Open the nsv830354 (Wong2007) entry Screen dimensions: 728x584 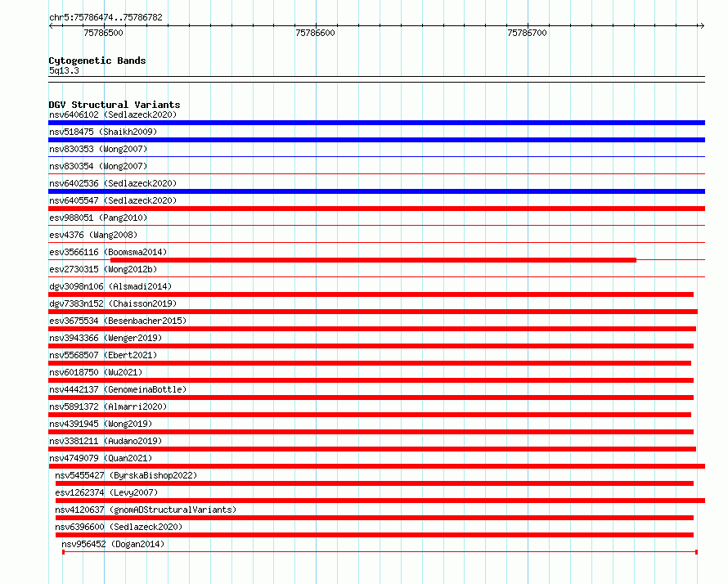(98, 166)
